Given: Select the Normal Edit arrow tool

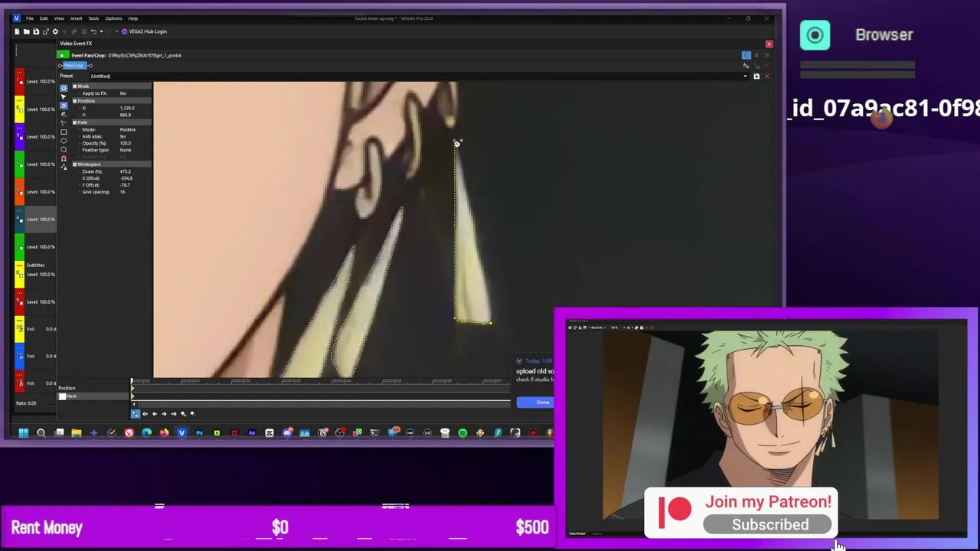Looking at the screenshot, I should pos(64,96).
